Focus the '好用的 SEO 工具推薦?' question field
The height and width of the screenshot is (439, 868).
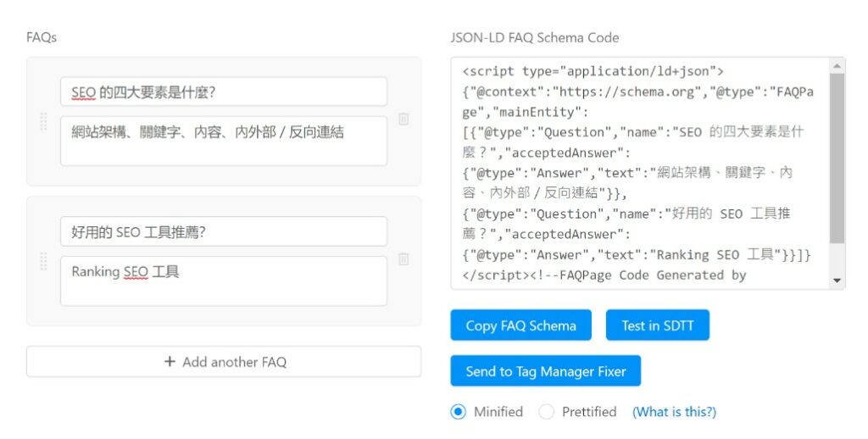coord(224,231)
